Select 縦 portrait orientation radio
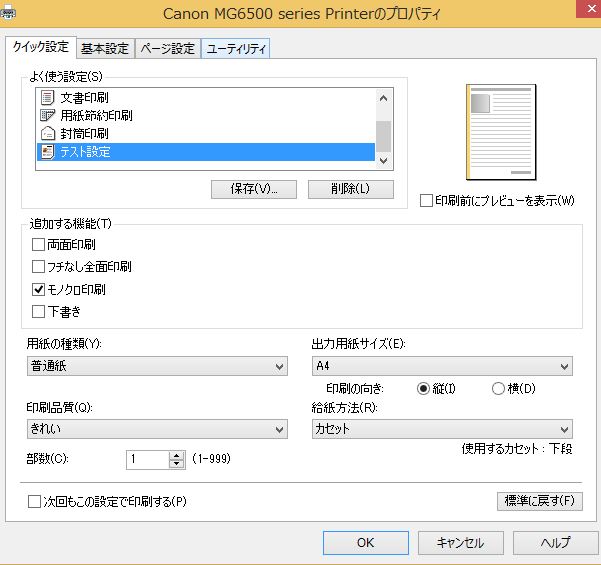The image size is (601, 565). [423, 389]
